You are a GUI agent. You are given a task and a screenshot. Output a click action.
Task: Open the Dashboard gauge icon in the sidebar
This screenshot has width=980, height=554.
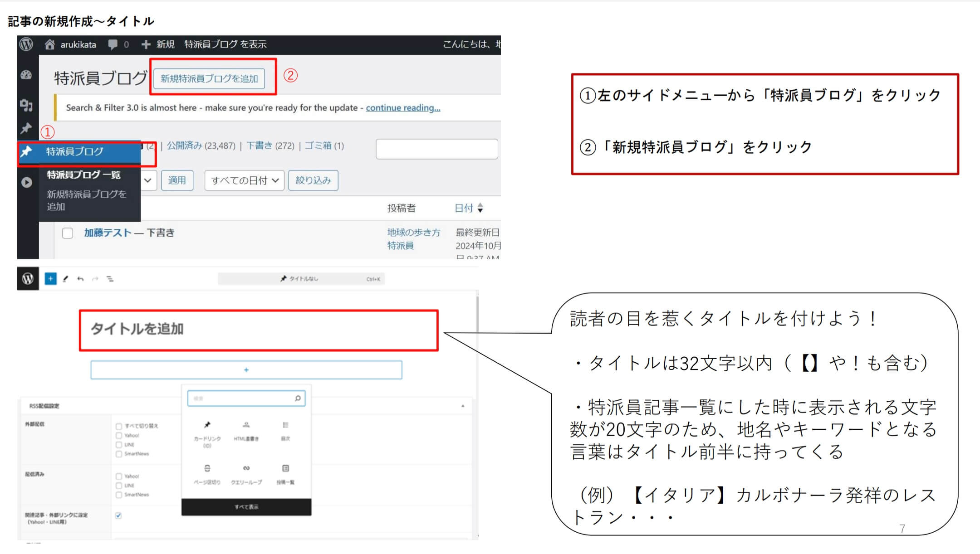click(x=26, y=75)
